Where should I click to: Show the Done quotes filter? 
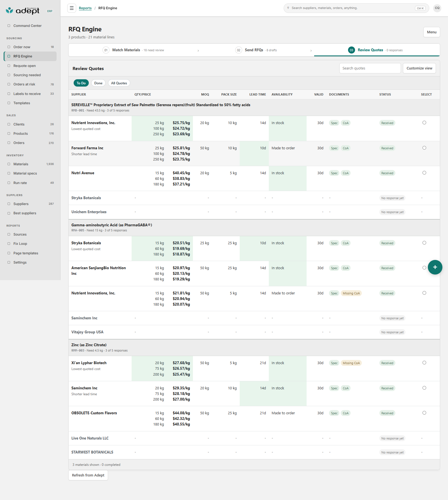tap(98, 83)
